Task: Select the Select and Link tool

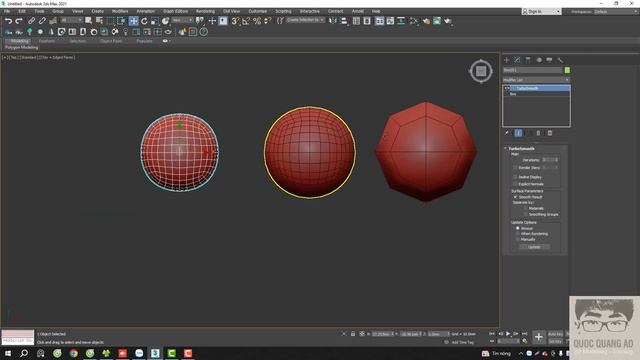Action: click(x=31, y=21)
